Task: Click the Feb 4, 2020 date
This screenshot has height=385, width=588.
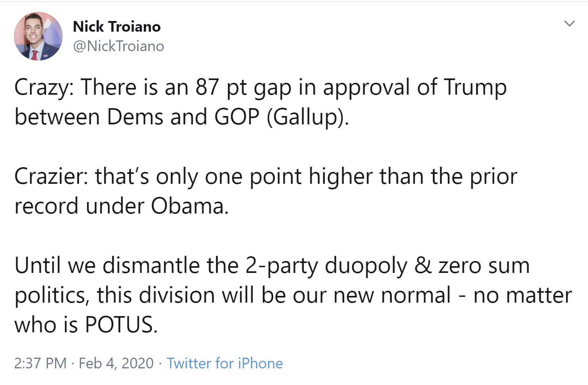Action: 116,363
